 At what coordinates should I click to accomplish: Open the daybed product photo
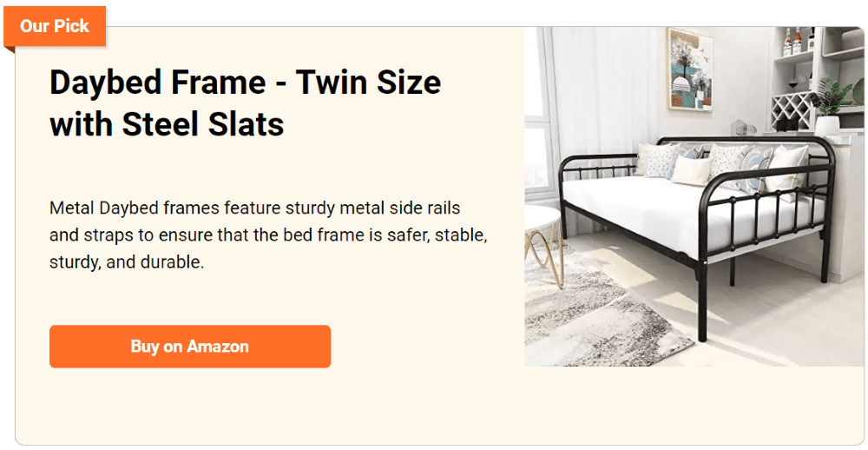point(694,196)
